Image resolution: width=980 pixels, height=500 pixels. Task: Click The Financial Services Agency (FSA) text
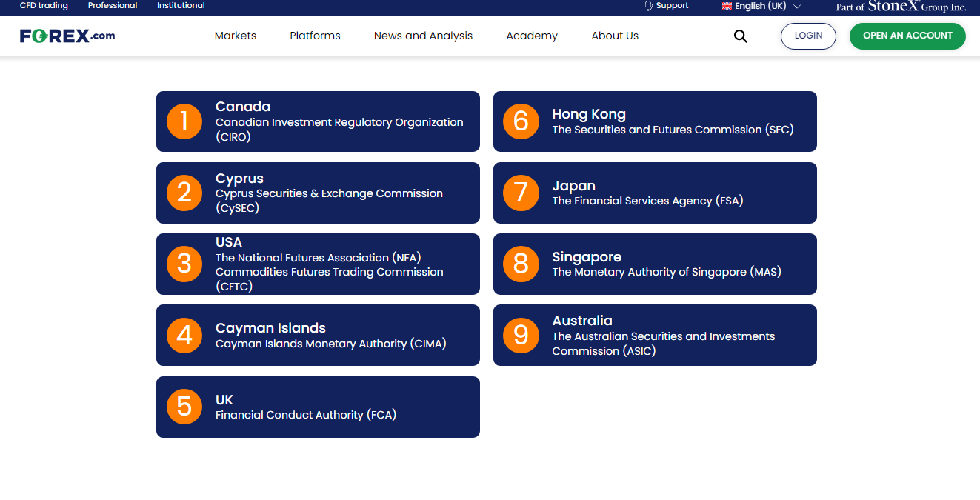coord(647,201)
